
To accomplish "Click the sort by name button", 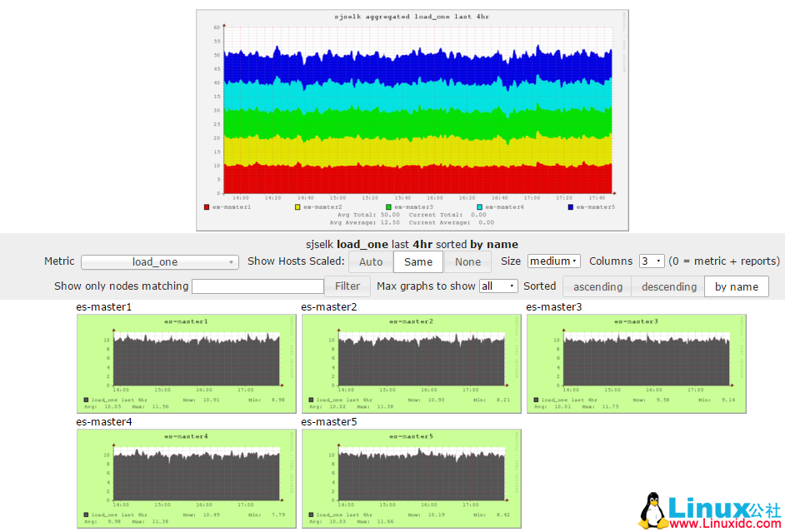I will click(737, 286).
